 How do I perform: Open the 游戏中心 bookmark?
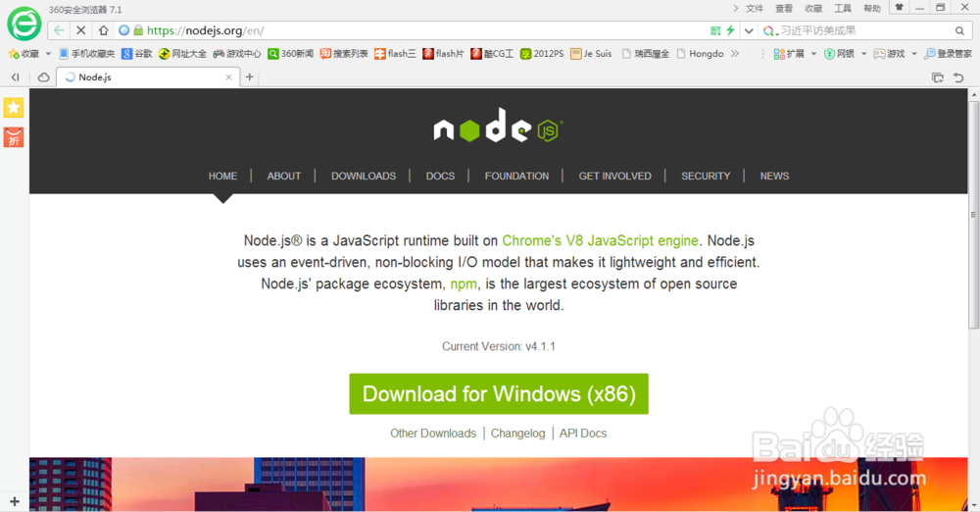click(237, 54)
